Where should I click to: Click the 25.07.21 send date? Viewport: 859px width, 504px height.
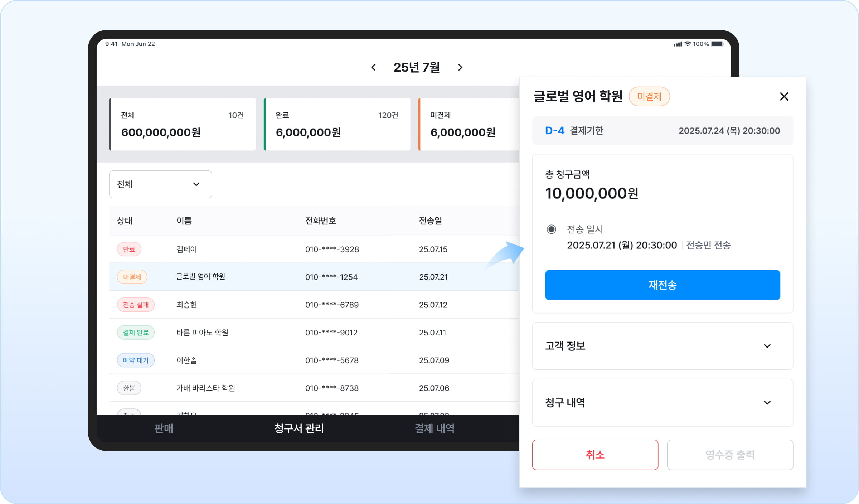(x=433, y=277)
